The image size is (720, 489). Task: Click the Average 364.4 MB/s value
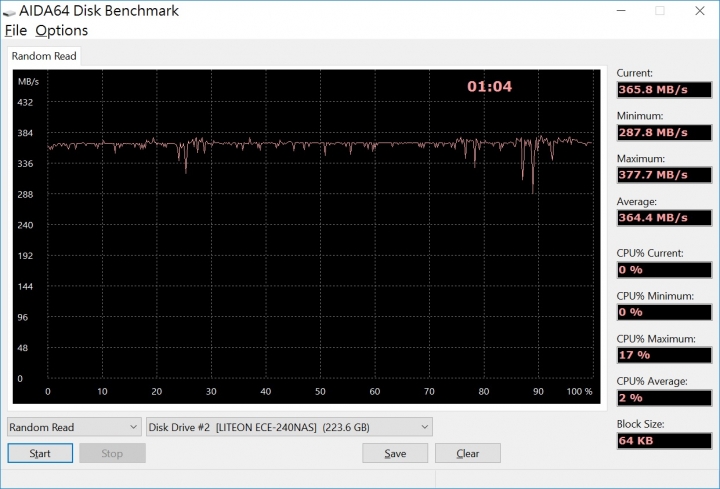664,218
